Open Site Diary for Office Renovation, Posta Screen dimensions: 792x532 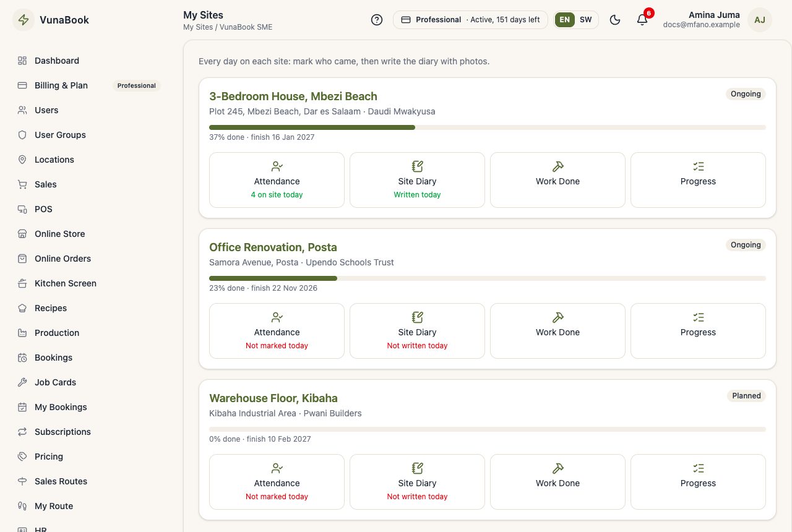[x=417, y=331]
